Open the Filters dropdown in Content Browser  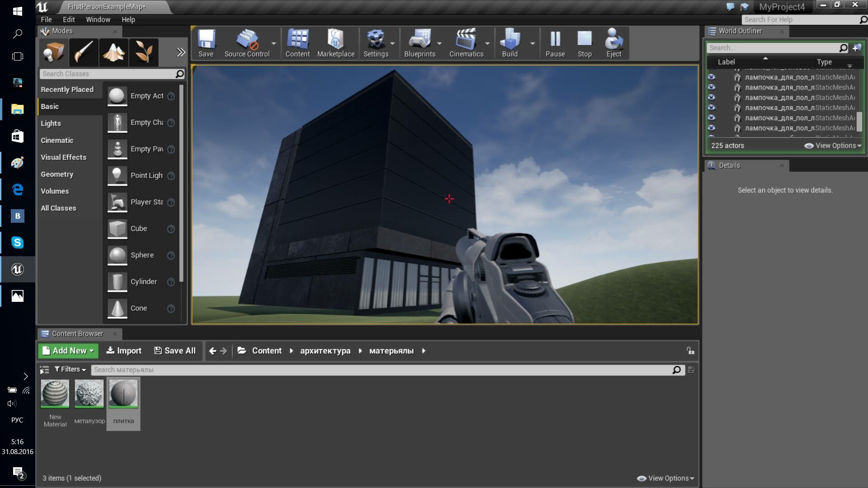[70, 369]
